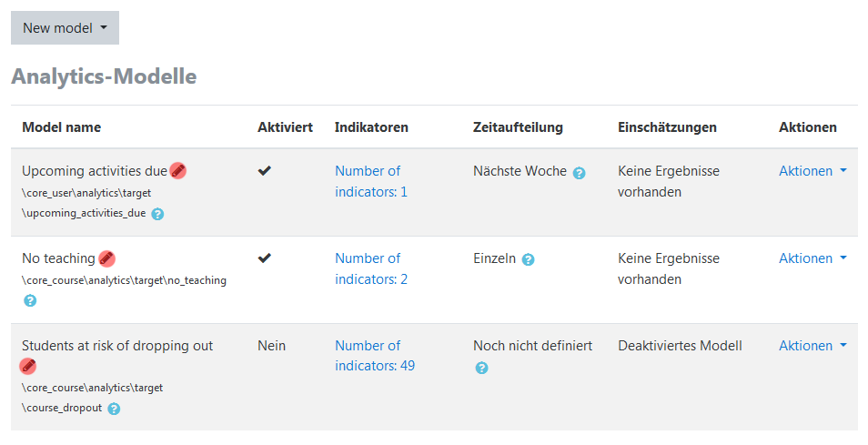868x445 pixels.
Task: Click enabled checkmark for Upcoming activities due
Action: (265, 170)
